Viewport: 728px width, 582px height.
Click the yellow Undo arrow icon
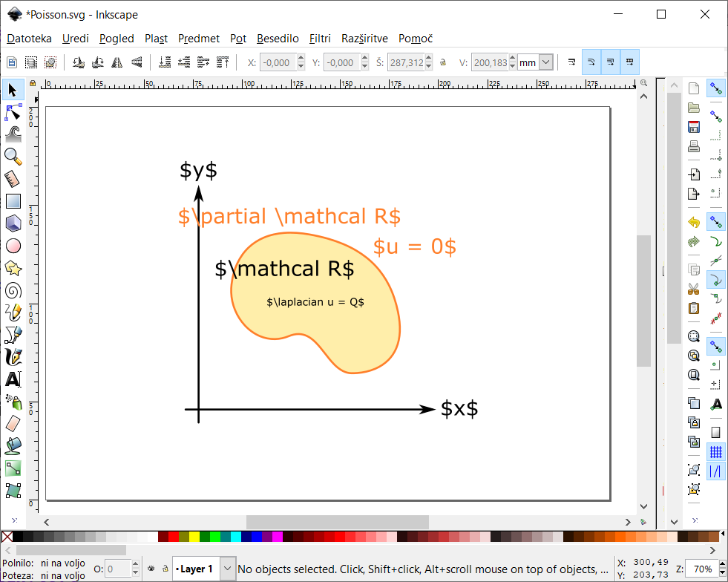click(x=694, y=222)
